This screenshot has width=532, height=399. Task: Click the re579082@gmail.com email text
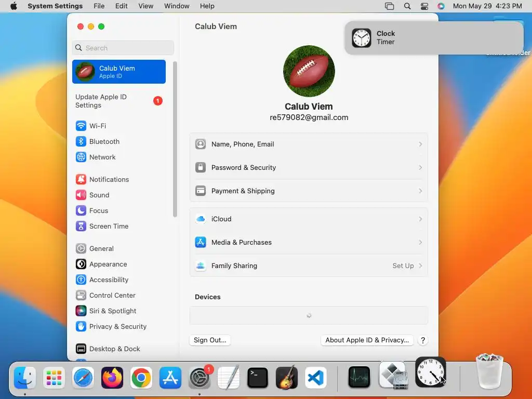point(309,117)
